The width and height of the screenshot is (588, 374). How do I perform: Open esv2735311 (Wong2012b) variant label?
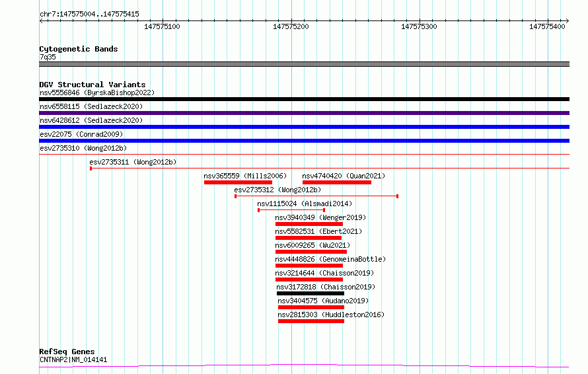click(x=133, y=162)
